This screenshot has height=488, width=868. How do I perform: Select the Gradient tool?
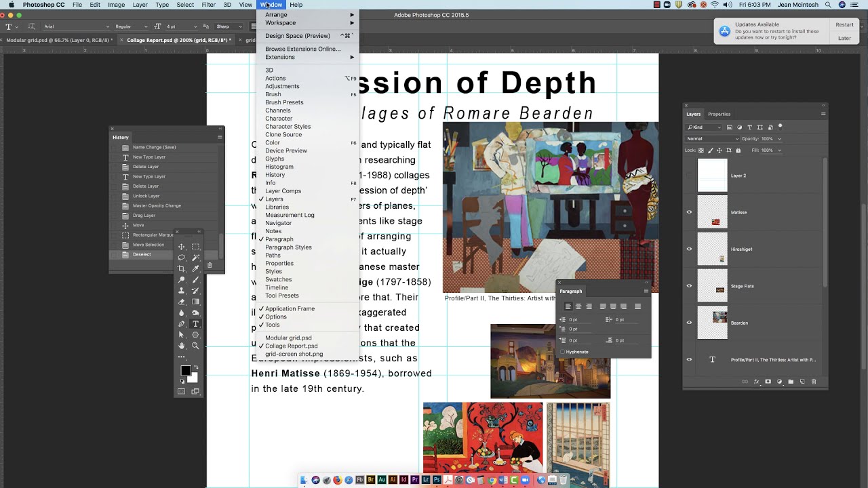(x=195, y=302)
